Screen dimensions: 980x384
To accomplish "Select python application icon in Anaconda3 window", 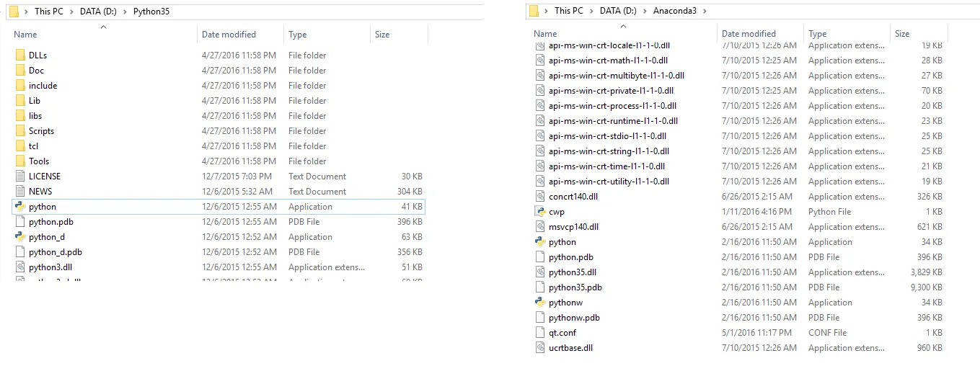I will pyautogui.click(x=540, y=242).
